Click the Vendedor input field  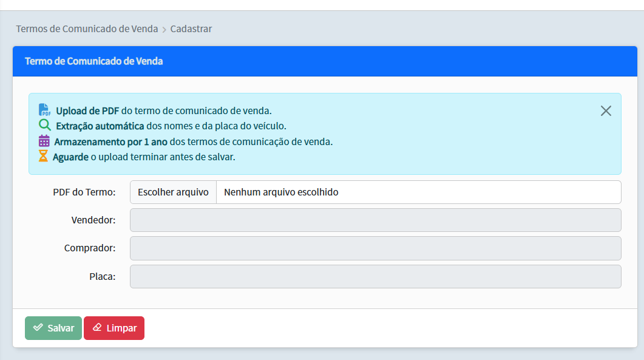(375, 220)
